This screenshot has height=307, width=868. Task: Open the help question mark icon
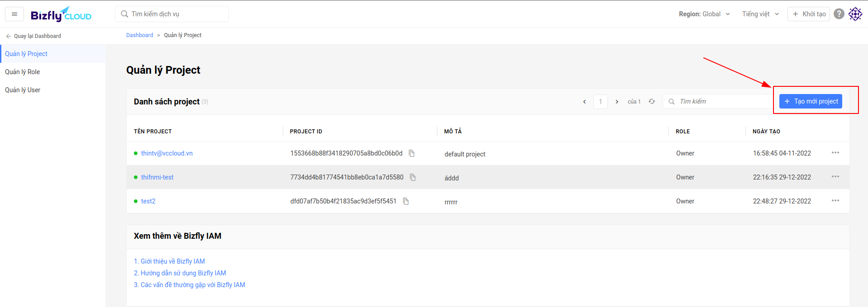pos(839,14)
